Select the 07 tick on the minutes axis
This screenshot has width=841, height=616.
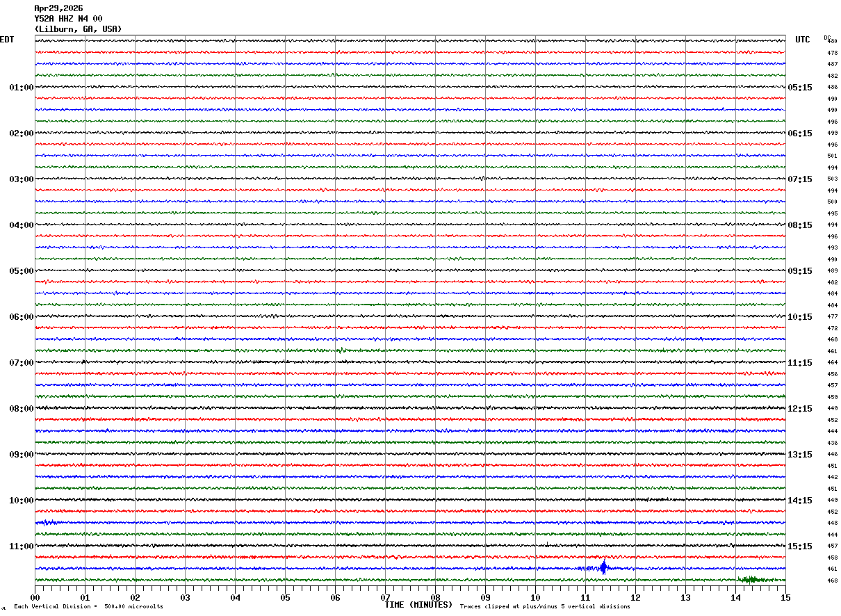coord(386,597)
